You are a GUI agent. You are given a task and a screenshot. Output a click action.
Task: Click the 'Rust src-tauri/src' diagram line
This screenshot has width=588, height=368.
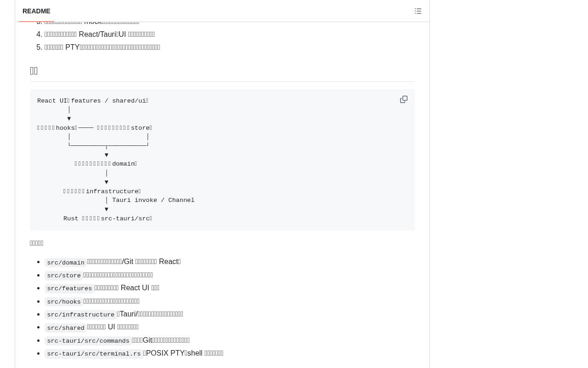107,218
